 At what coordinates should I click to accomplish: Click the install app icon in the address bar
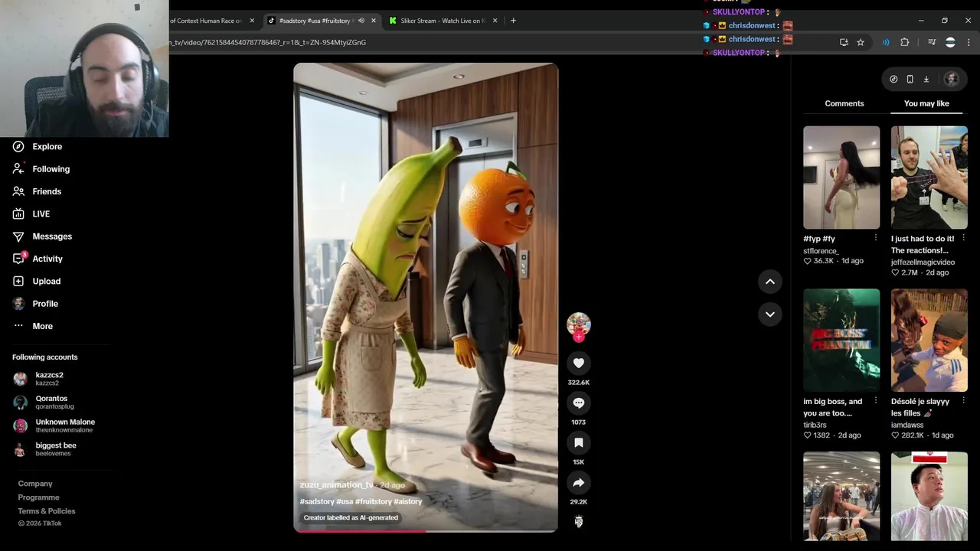point(844,42)
